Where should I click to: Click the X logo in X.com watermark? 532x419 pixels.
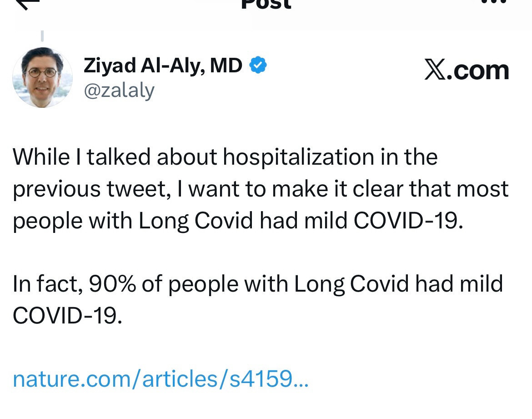435,71
